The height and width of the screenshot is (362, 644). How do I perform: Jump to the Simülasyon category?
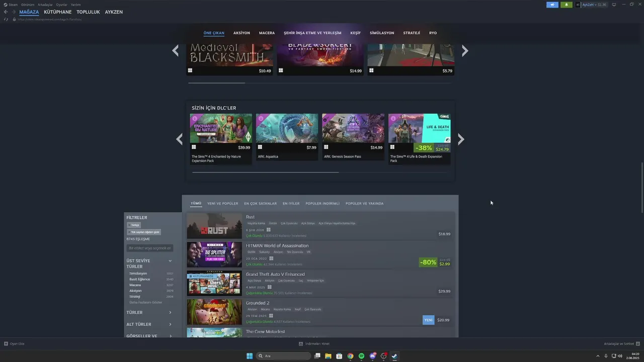pyautogui.click(x=382, y=33)
